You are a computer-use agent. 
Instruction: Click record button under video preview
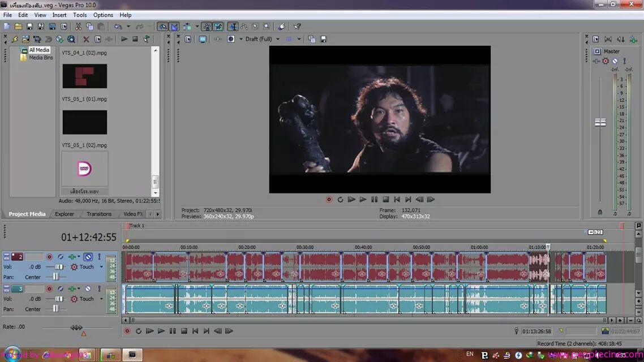[329, 200]
